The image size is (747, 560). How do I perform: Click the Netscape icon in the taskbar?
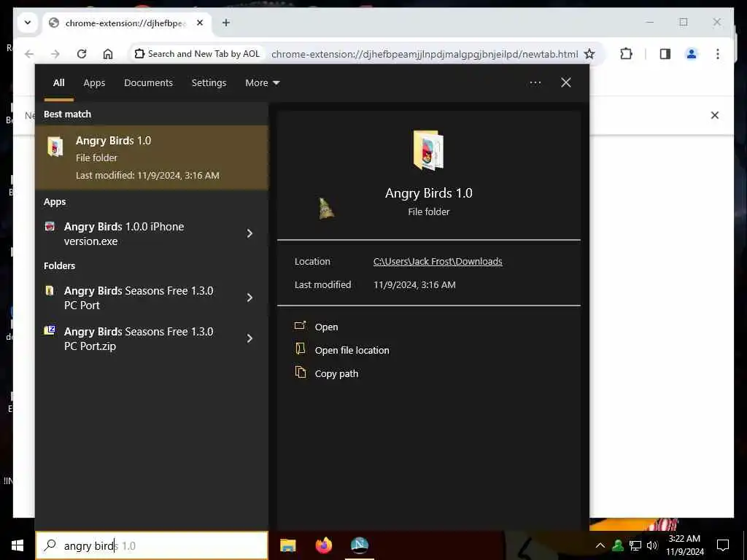tap(359, 545)
